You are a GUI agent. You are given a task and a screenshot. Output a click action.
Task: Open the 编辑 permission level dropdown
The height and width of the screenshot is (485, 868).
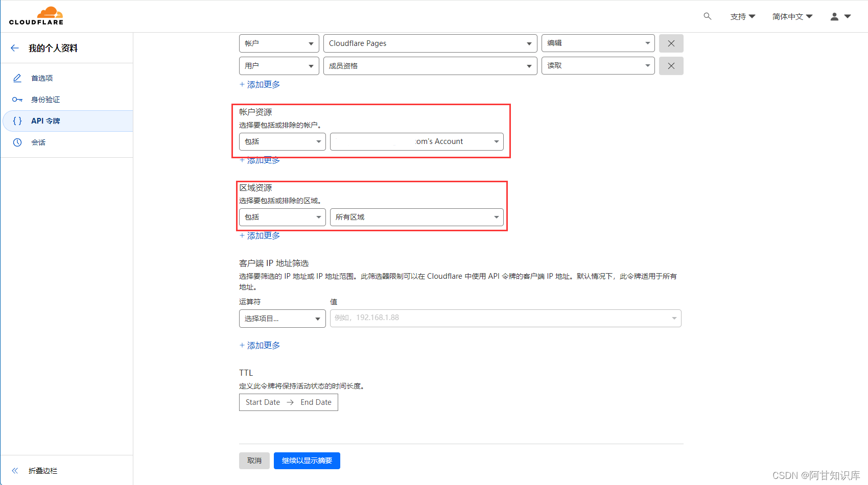click(x=598, y=43)
